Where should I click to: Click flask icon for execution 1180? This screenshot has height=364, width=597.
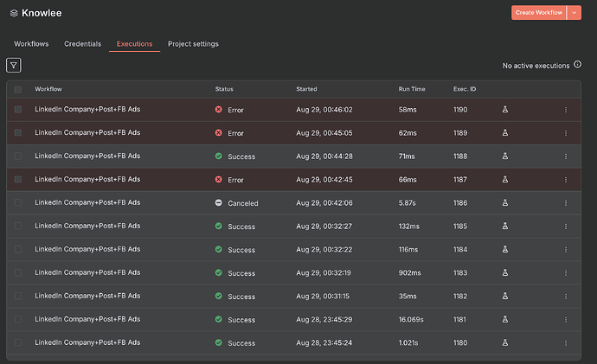(x=505, y=342)
